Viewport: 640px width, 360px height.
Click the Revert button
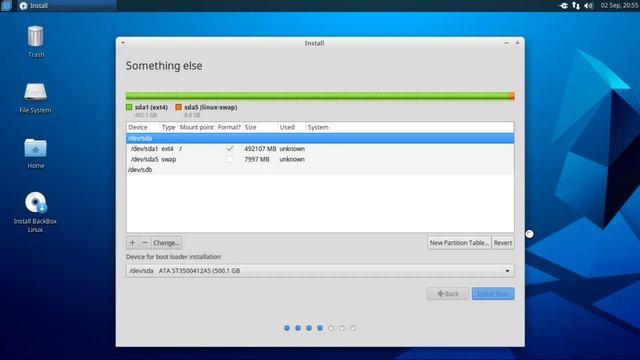[x=503, y=242]
